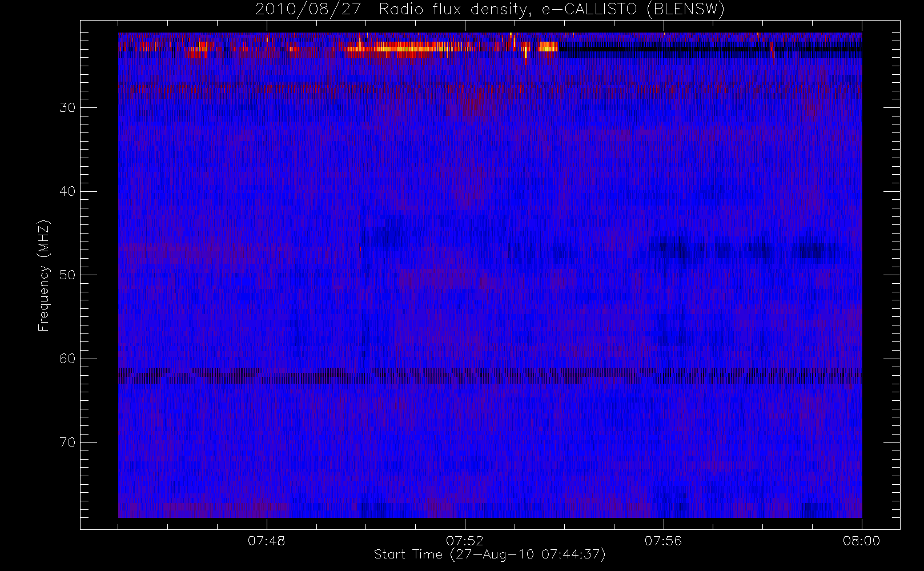The height and width of the screenshot is (571, 924).
Task: Click the 07:56 time tick label
Action: point(663,541)
